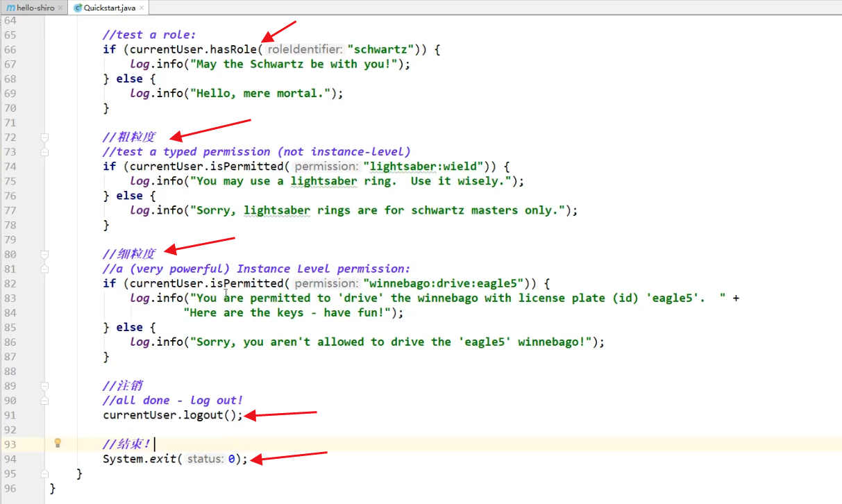This screenshot has height=504, width=842.
Task: Click the //粗粒度 comment
Action: click(129, 137)
